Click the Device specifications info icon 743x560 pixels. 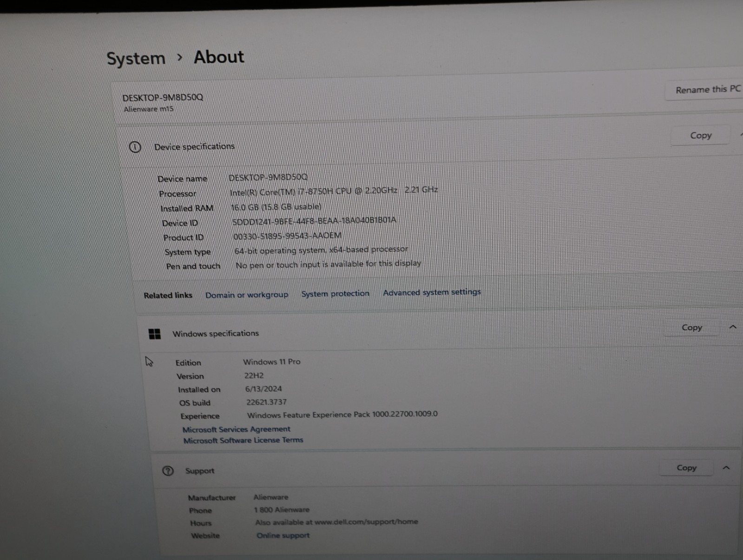click(135, 147)
